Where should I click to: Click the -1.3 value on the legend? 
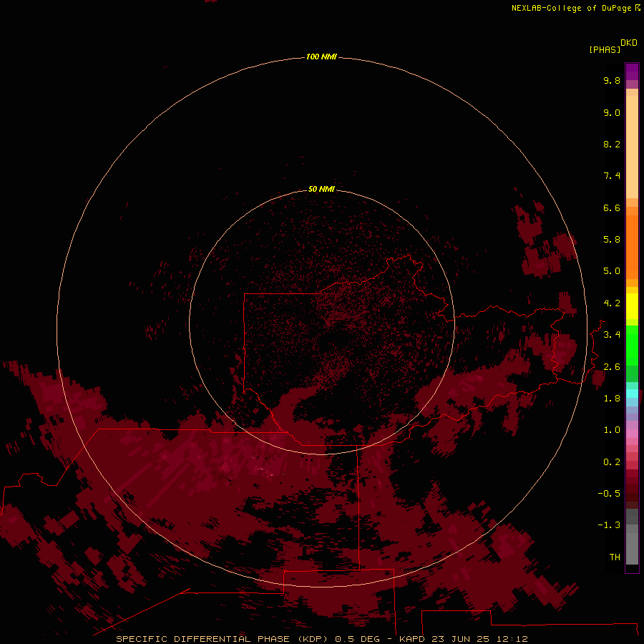(609, 525)
